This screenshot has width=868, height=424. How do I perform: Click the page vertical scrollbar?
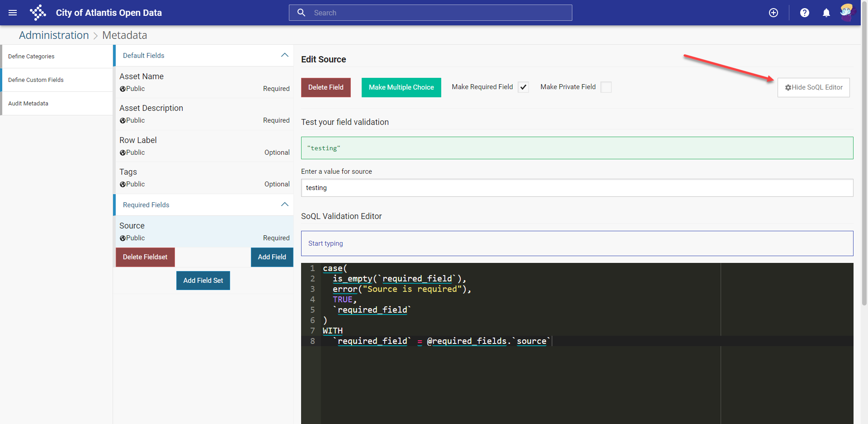864,154
